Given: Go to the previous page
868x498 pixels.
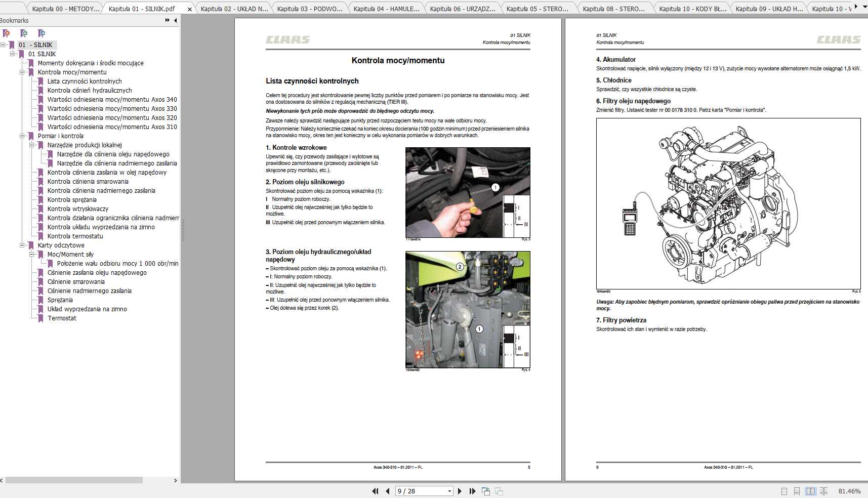Looking at the screenshot, I should pos(388,491).
